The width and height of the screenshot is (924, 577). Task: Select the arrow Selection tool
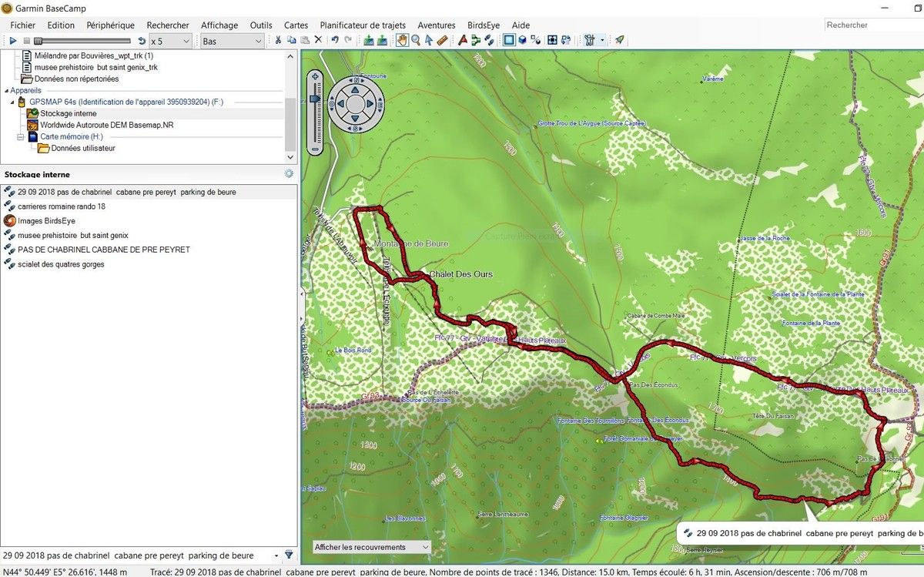coord(429,41)
